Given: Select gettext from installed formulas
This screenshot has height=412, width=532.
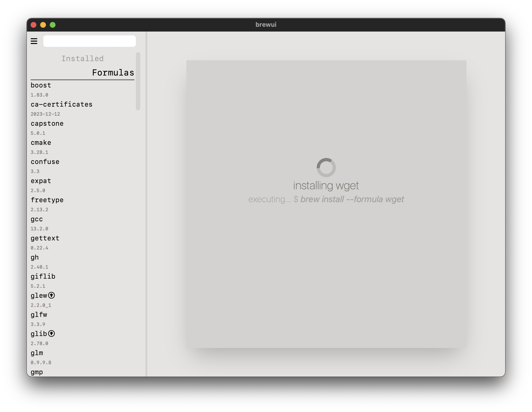Looking at the screenshot, I should [45, 238].
